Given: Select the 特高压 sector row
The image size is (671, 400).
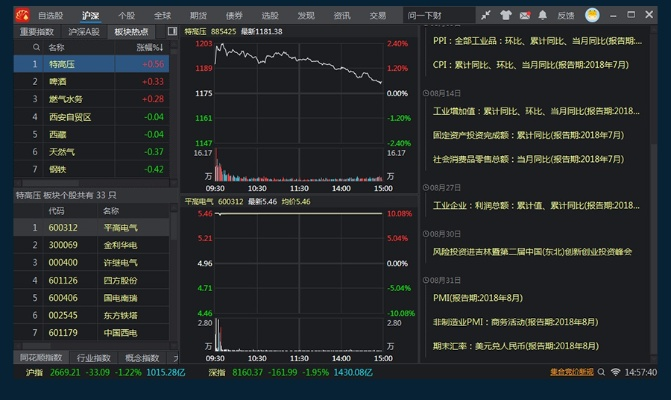Looking at the screenshot, I should 92,64.
